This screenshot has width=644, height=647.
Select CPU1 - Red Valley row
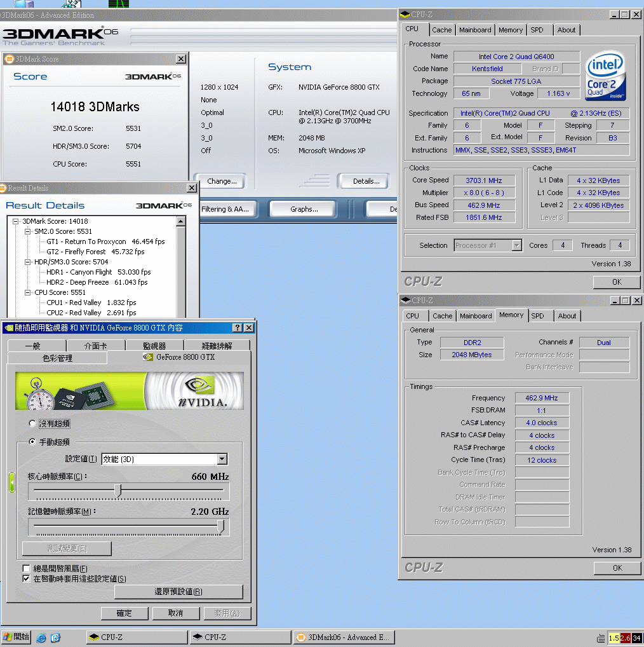pyautogui.click(x=91, y=303)
